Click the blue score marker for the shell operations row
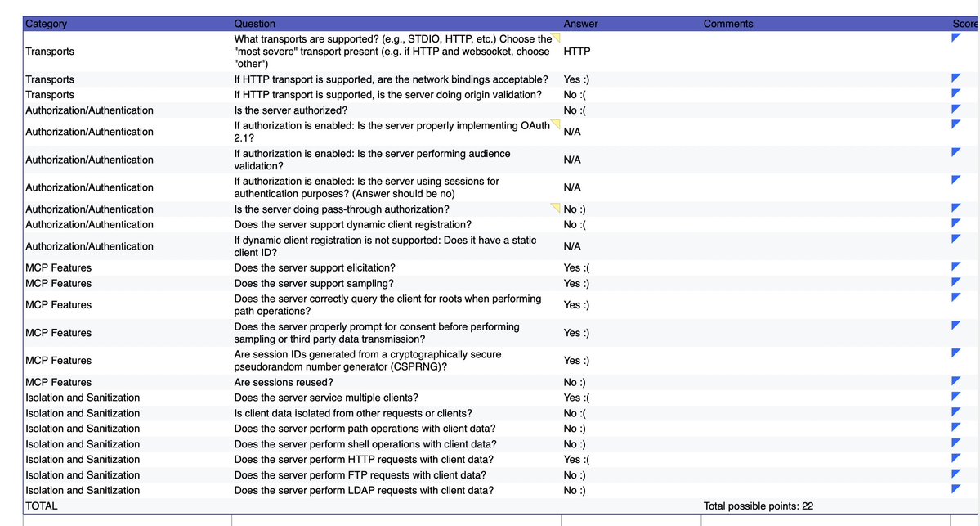This screenshot has width=980, height=526. [x=955, y=443]
